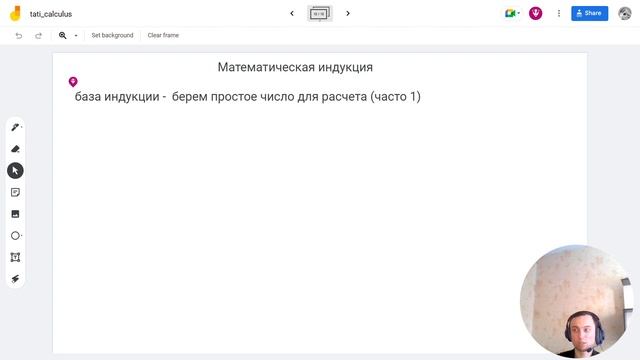Open the Google account avatar
The height and width of the screenshot is (360, 640).
pyautogui.click(x=624, y=13)
